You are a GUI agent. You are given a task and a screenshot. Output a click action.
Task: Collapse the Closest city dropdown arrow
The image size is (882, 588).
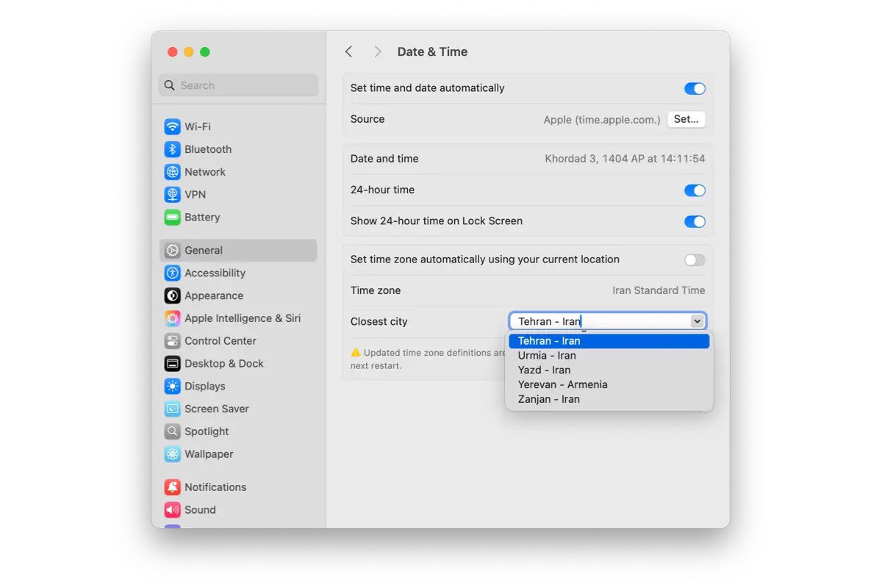(697, 321)
